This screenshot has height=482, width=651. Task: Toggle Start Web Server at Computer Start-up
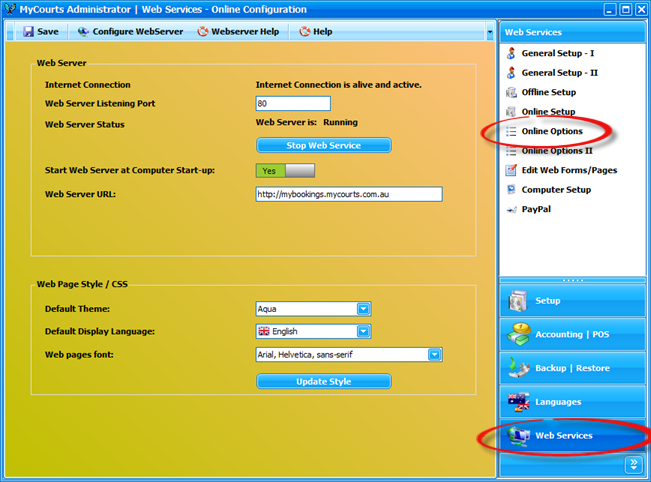tap(285, 171)
